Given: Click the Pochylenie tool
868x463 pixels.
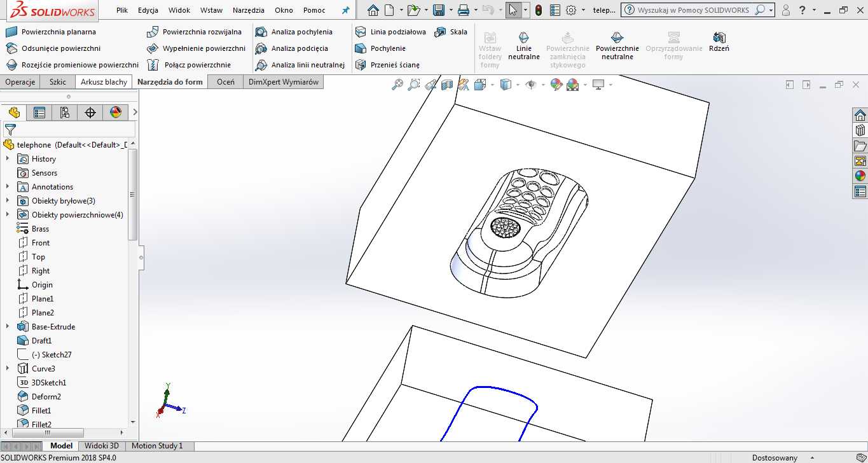Looking at the screenshot, I should click(380, 48).
